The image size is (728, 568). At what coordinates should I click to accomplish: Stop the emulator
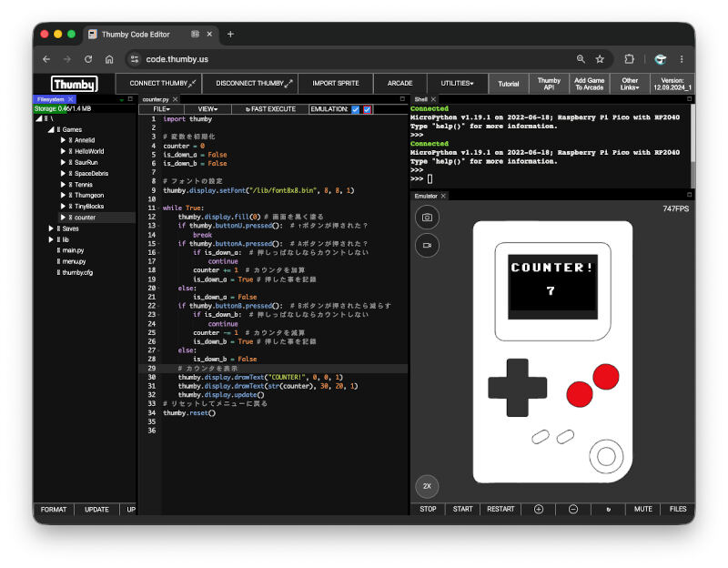point(428,509)
